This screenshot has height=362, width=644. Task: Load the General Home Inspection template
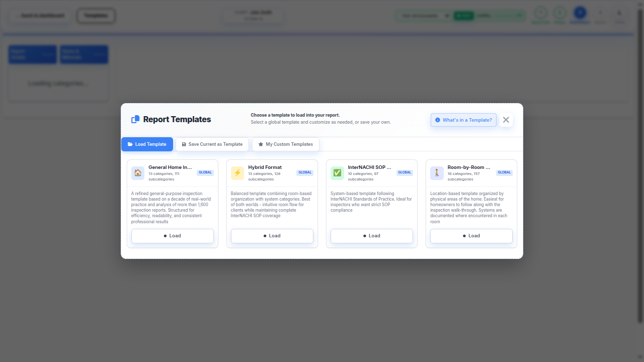172,236
